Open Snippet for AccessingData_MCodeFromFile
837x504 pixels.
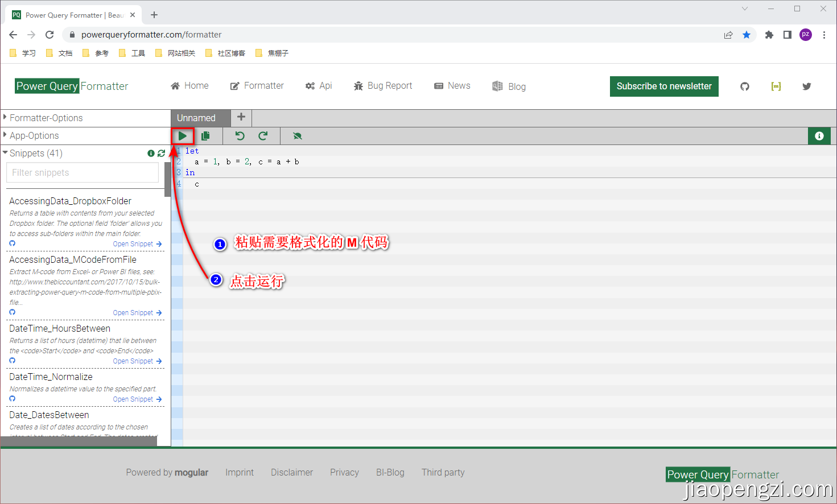tap(137, 313)
